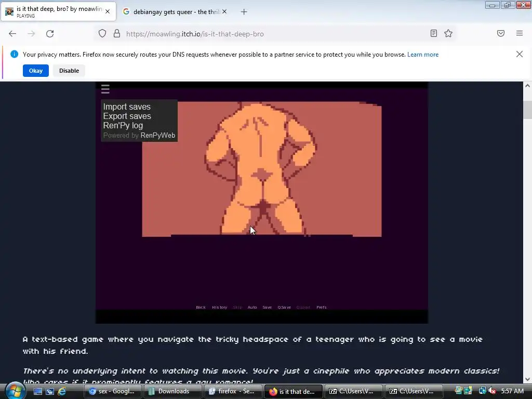The image size is (532, 399).
Task: Click the browser forward arrow
Action: point(31,34)
